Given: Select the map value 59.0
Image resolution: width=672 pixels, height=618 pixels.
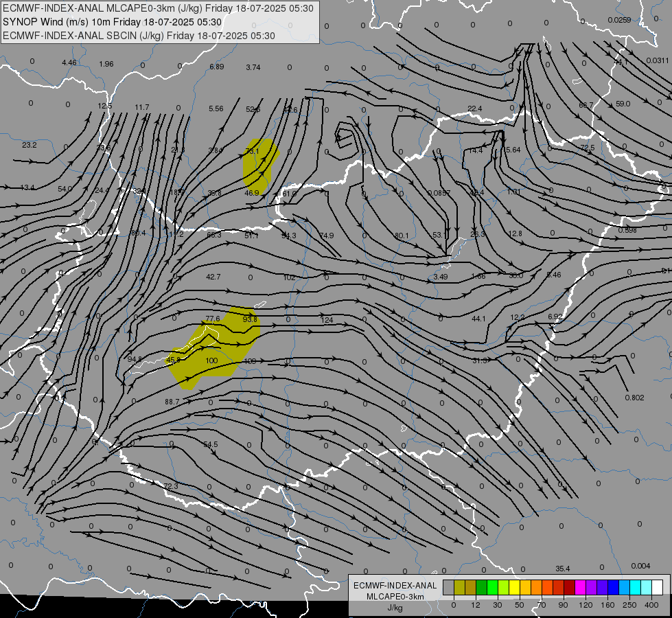Looking at the screenshot, I should pos(623,104).
